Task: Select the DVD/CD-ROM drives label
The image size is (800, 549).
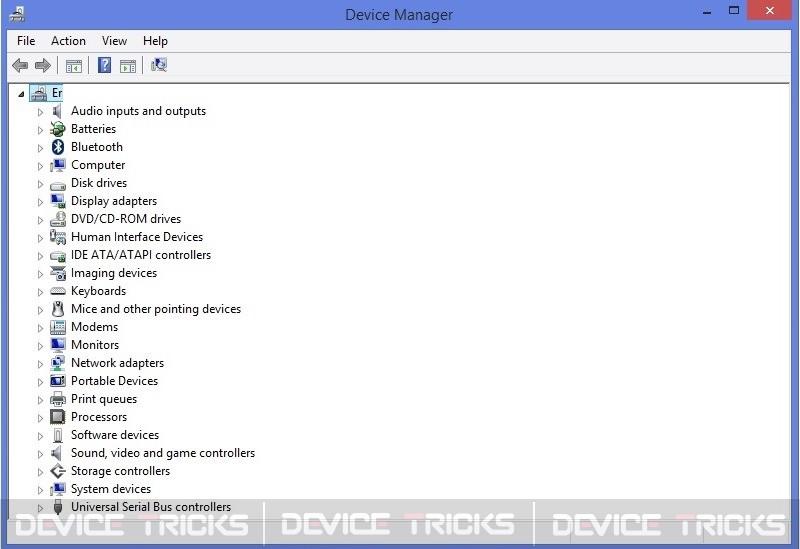Action: 126,219
